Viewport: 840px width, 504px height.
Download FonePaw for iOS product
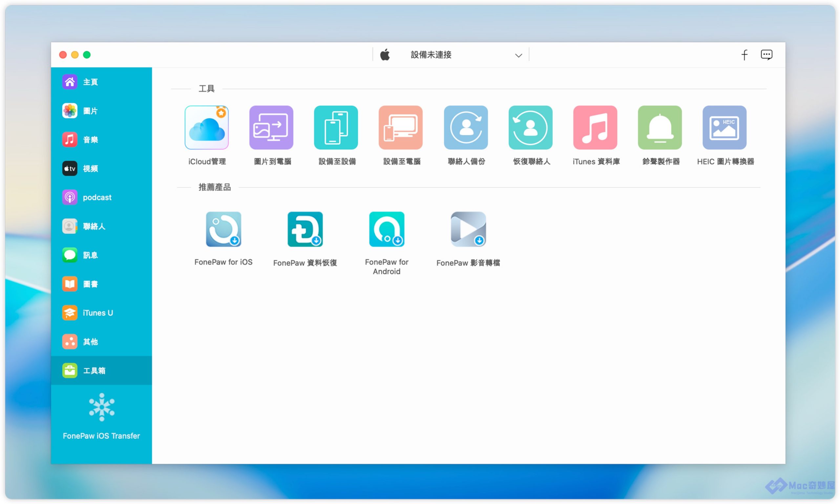[223, 229]
